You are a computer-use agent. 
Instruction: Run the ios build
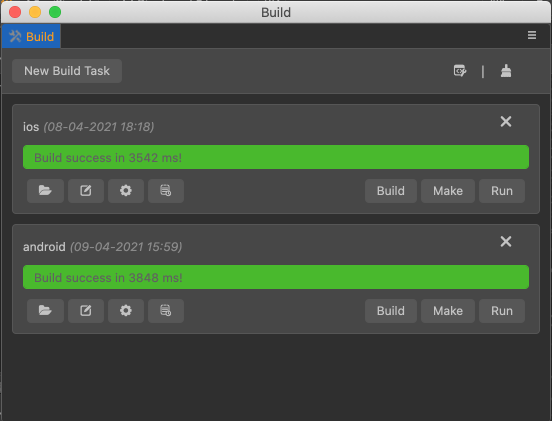click(502, 191)
